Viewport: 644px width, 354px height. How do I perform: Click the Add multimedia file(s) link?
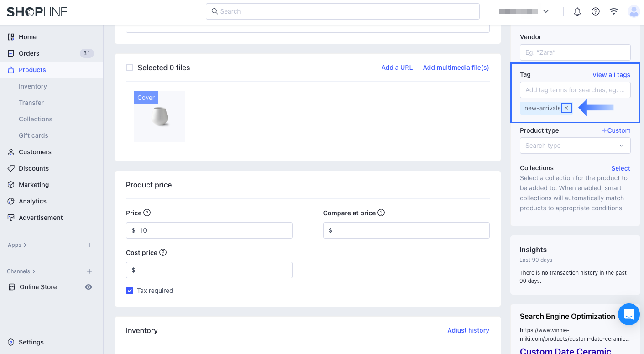(x=456, y=68)
